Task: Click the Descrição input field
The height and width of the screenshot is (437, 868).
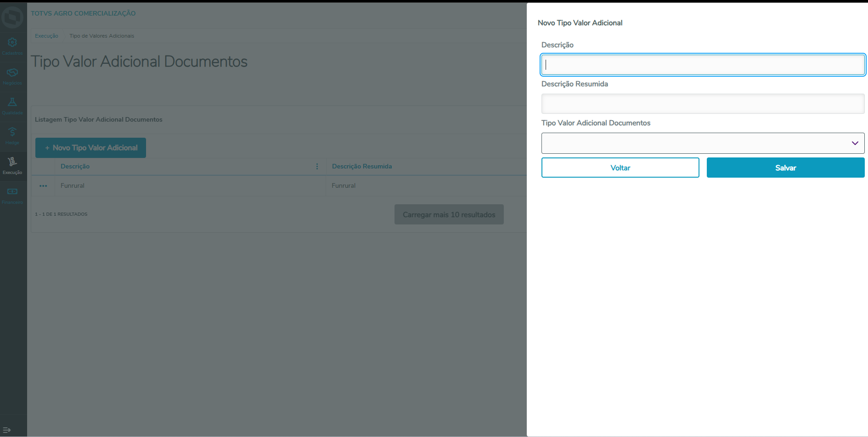Action: (703, 65)
